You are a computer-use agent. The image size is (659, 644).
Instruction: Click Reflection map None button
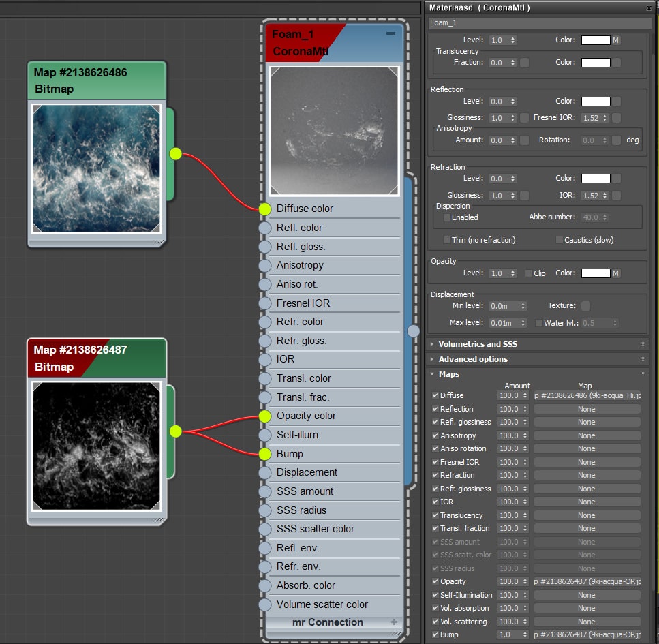(587, 409)
